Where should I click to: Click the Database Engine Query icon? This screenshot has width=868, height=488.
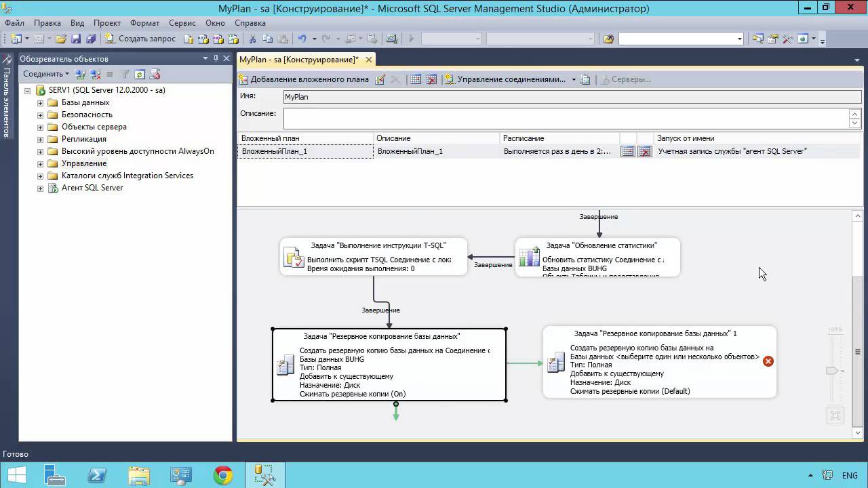[189, 39]
